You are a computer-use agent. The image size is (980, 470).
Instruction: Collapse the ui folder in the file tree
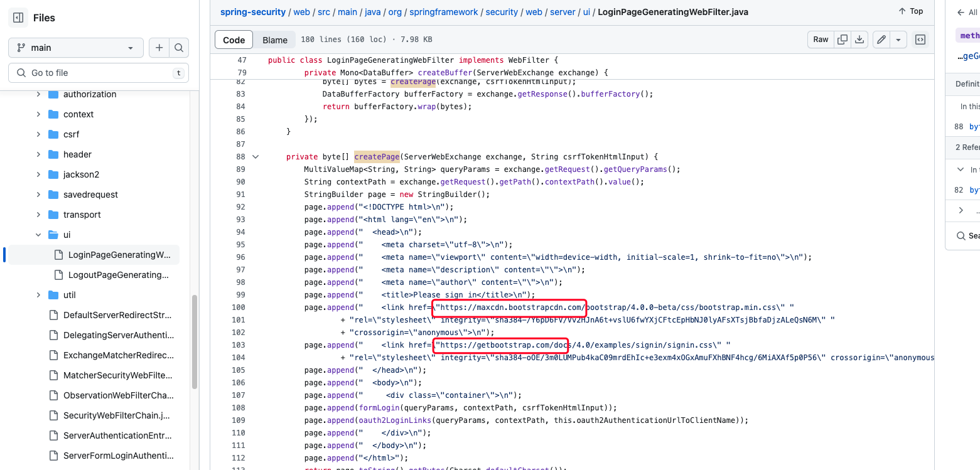[38, 234]
